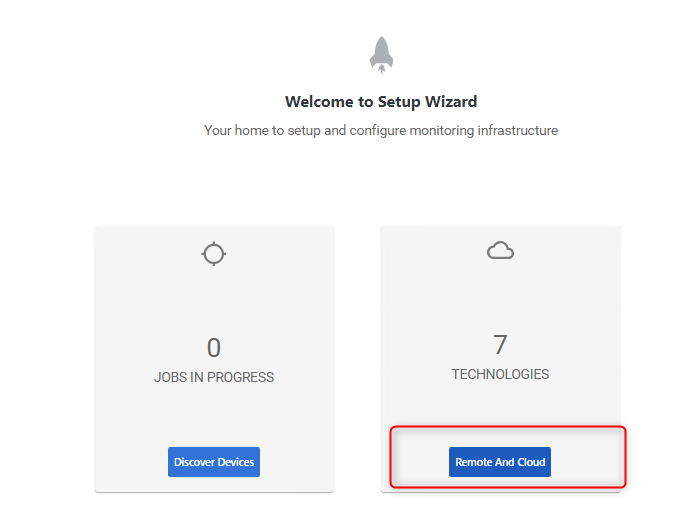Click inside red box left of Remote And Cloud
The width and height of the screenshot is (686, 528).
point(420,462)
